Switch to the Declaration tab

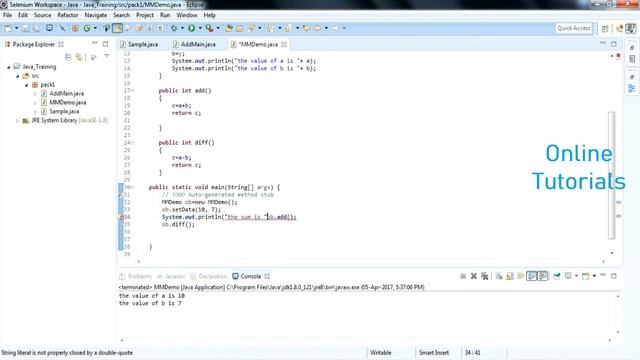pos(209,276)
